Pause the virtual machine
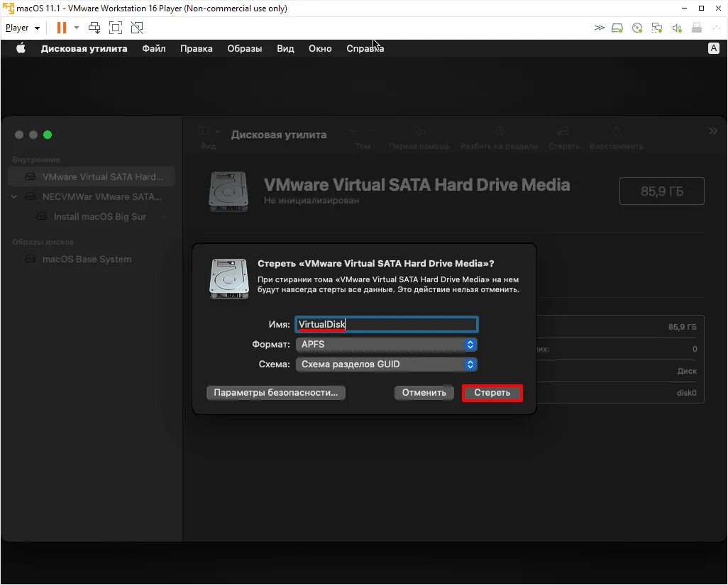The width and height of the screenshot is (728, 585). point(61,28)
